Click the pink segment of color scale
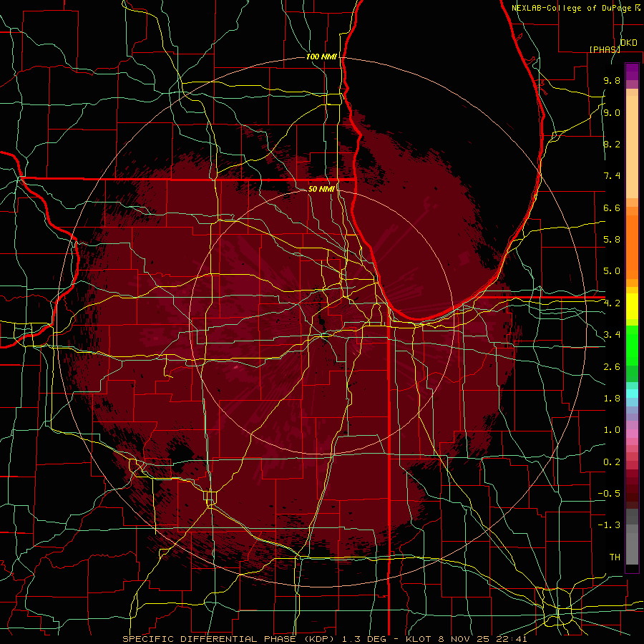Screen dimensions: 644x644 tap(632, 434)
